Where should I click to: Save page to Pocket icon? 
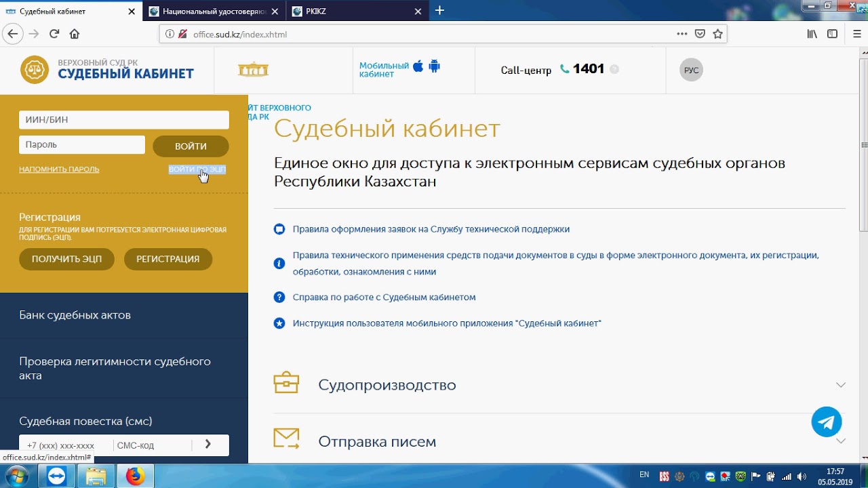(701, 34)
